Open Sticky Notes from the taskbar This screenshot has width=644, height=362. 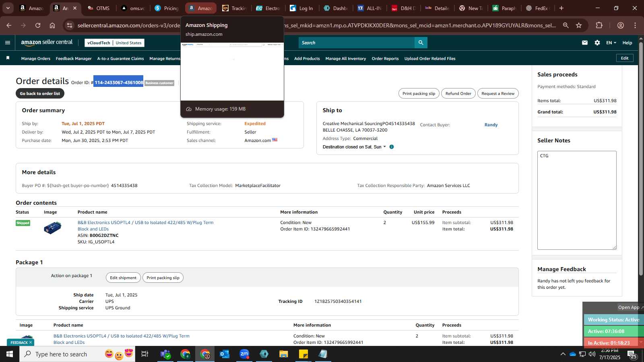[x=303, y=354]
